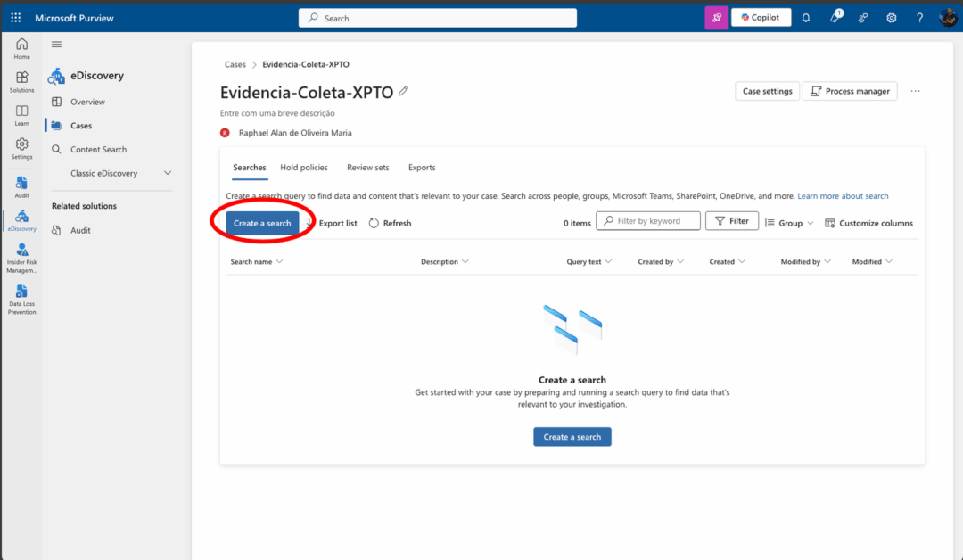Image resolution: width=963 pixels, height=560 pixels.
Task: Follow the Learn more about search link
Action: [x=843, y=196]
